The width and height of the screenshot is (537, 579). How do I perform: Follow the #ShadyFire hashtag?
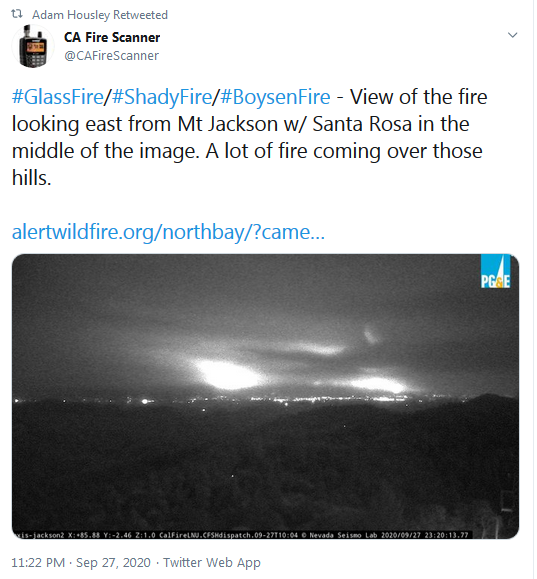[x=162, y=97]
